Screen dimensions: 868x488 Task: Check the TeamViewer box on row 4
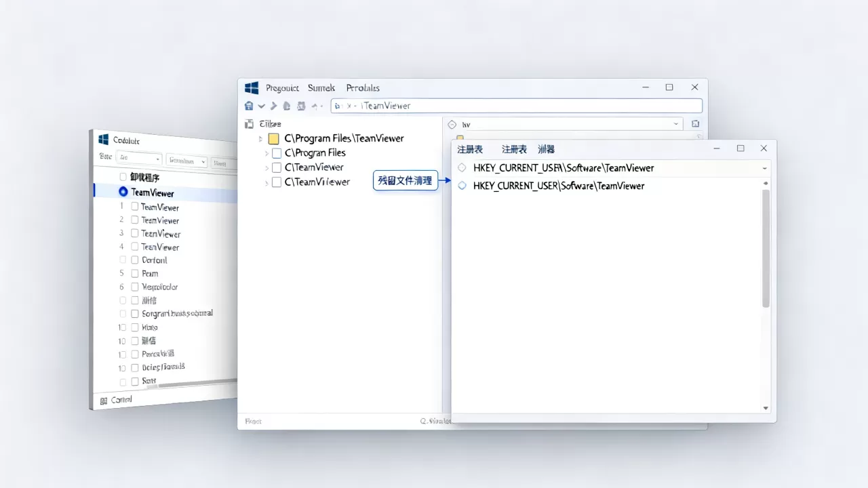point(135,247)
